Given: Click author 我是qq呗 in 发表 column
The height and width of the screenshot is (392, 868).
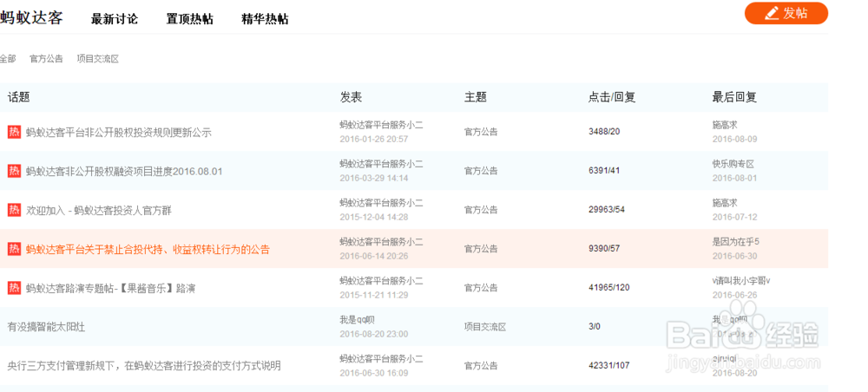Looking at the screenshot, I should pyautogui.click(x=358, y=319).
